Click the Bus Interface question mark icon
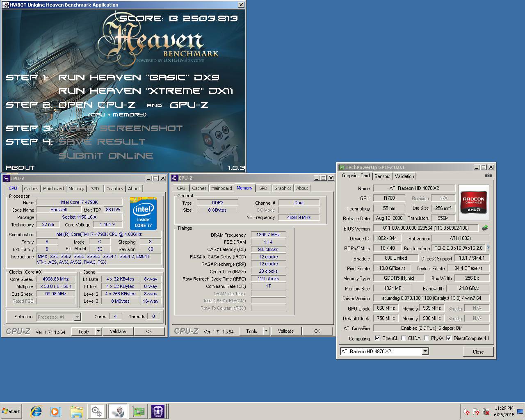 (488, 248)
